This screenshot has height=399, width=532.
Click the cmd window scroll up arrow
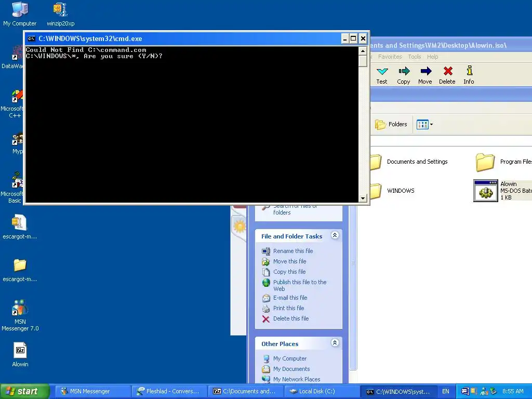pyautogui.click(x=363, y=51)
